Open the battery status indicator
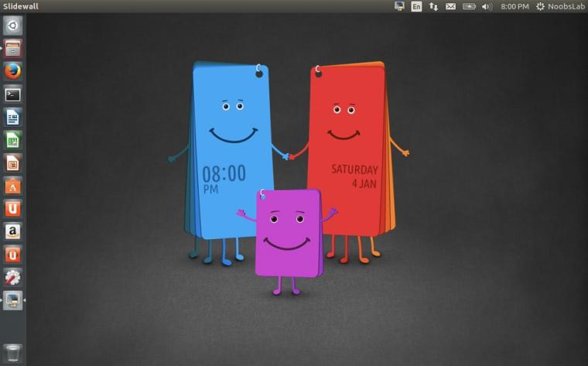Screen dimensions: 588x366 (469, 6)
